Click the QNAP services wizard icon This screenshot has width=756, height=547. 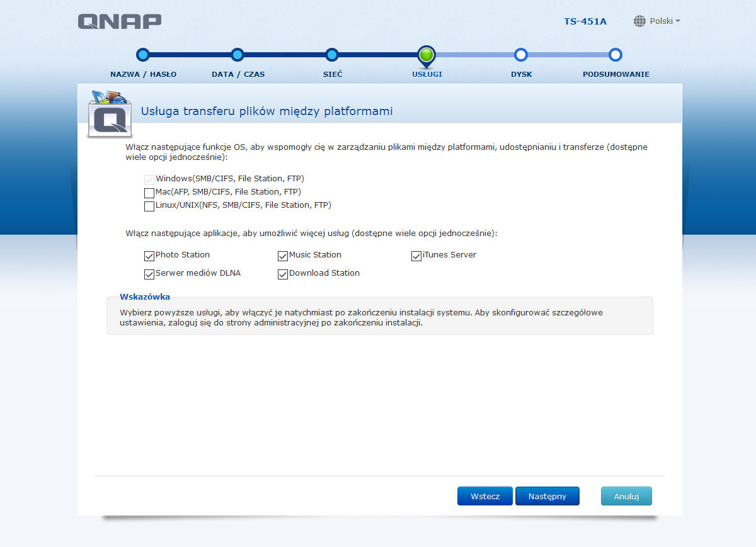[110, 113]
